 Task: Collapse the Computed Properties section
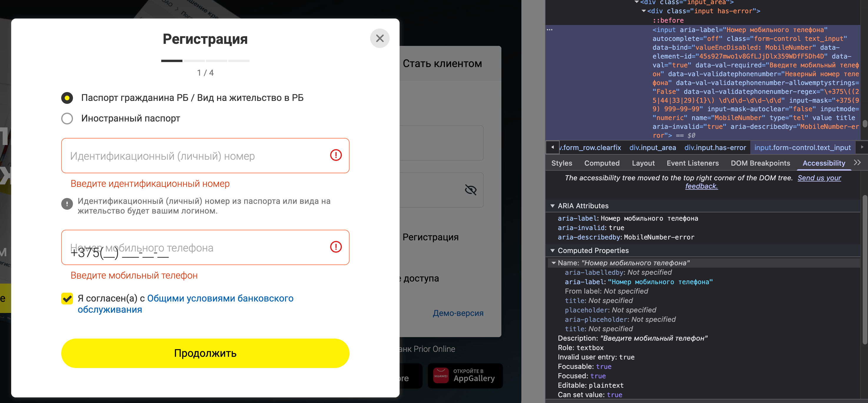pyautogui.click(x=553, y=251)
